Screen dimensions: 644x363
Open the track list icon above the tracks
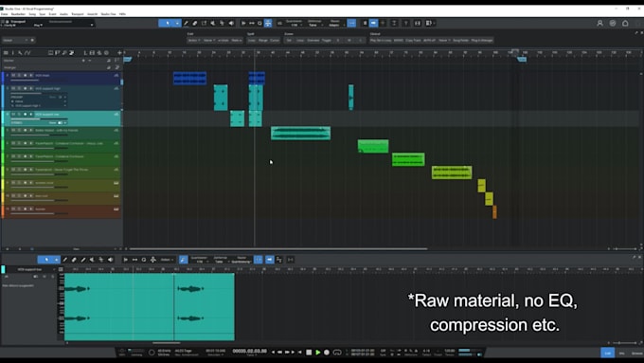click(6, 53)
